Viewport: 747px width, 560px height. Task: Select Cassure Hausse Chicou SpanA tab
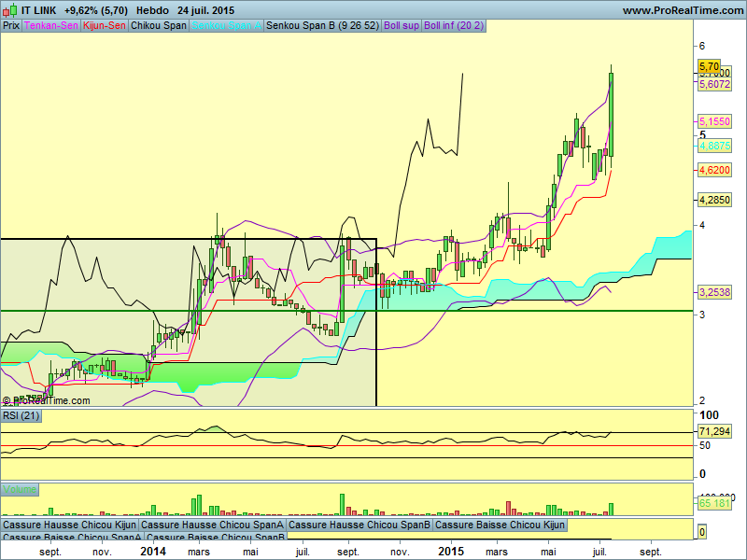[x=213, y=525]
